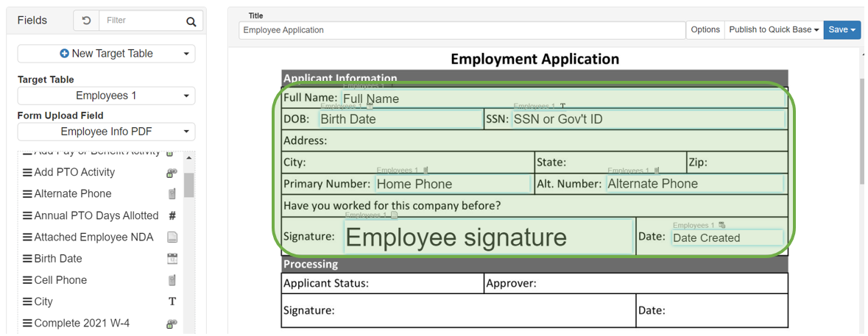Select the Alternate Phone mapped field on form
The image size is (868, 336).
tap(695, 184)
